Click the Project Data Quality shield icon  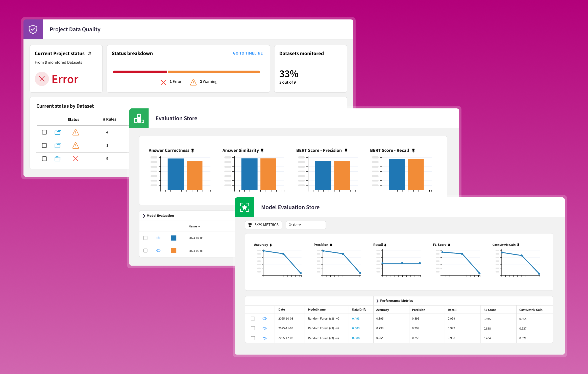pos(33,29)
